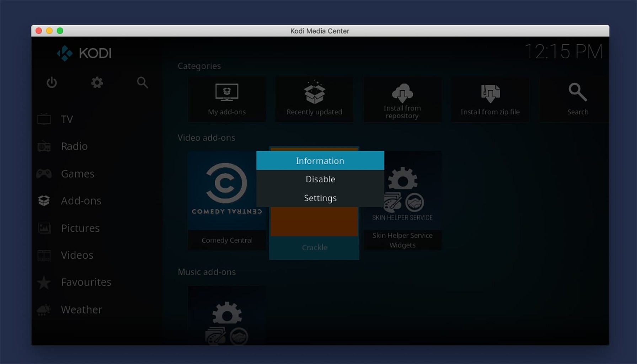The height and width of the screenshot is (364, 637).
Task: Click the Games controller icon
Action: 44,174
